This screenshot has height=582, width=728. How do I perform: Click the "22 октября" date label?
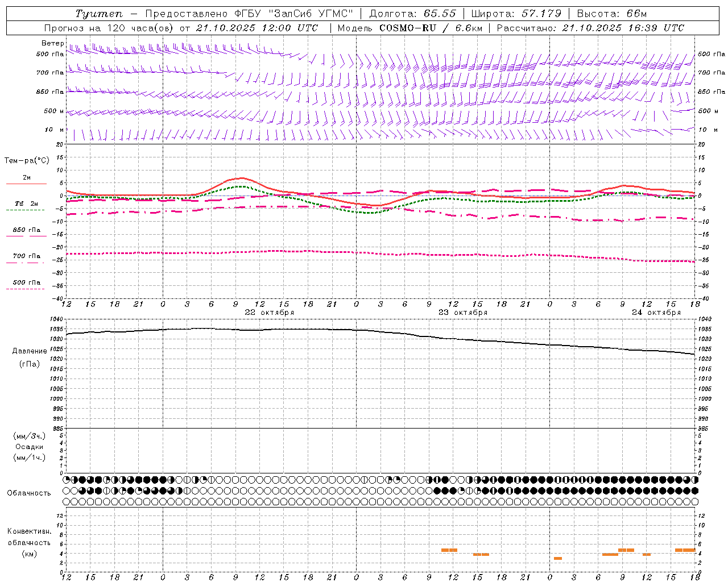[x=270, y=312]
